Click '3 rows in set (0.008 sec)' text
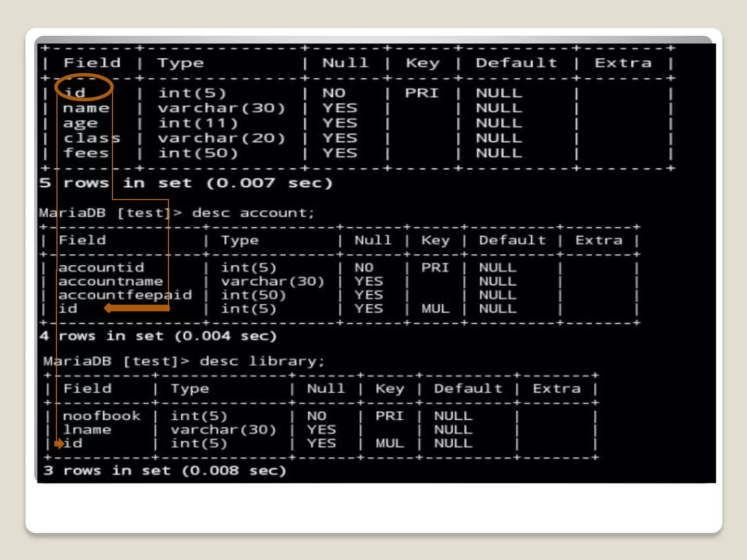This screenshot has height=560, width=747. click(165, 471)
